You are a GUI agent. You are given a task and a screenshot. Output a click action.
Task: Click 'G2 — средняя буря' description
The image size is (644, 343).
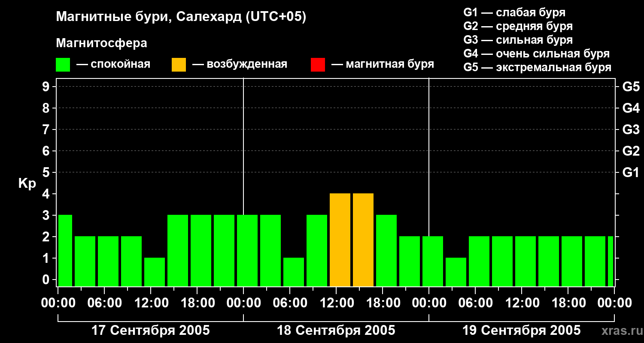click(x=518, y=26)
